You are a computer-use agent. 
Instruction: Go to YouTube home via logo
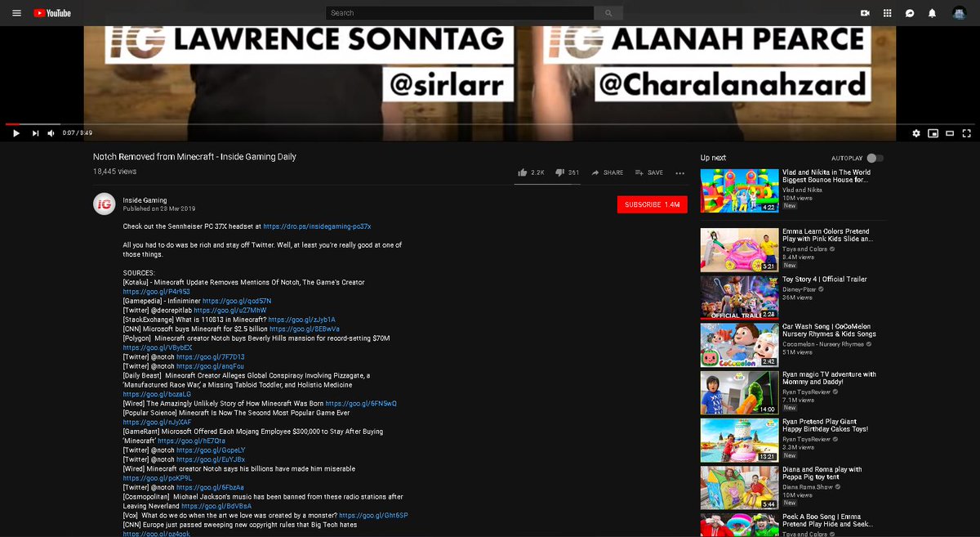click(x=52, y=13)
